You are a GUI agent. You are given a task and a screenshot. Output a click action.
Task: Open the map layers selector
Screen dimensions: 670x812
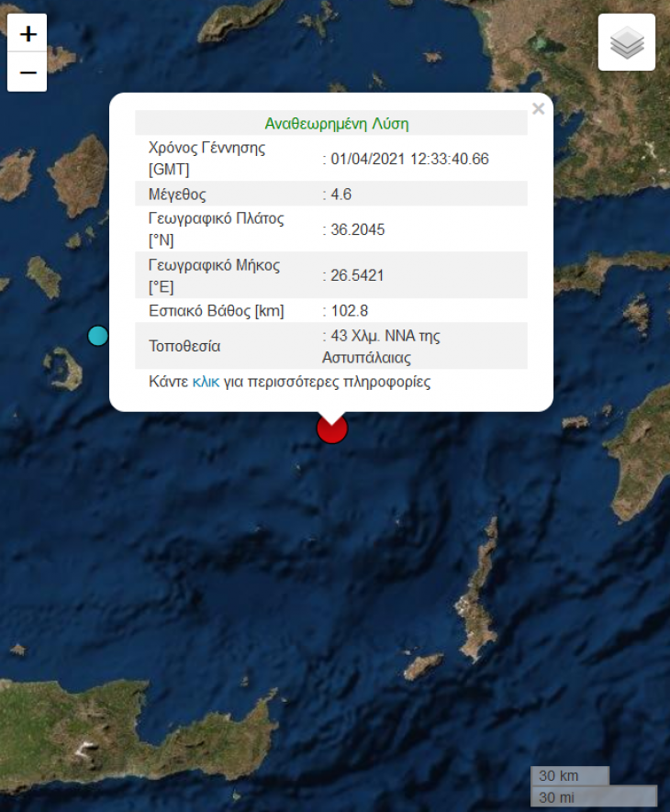tap(627, 42)
